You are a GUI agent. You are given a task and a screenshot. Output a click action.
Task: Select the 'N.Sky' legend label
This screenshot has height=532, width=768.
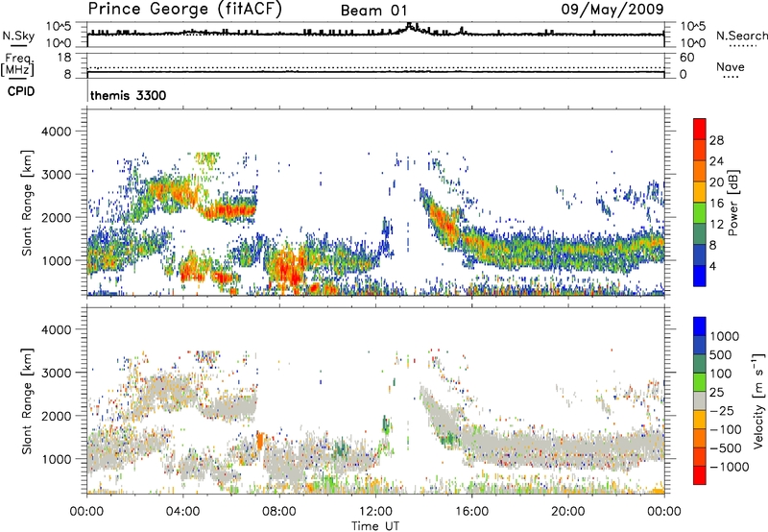[18, 36]
